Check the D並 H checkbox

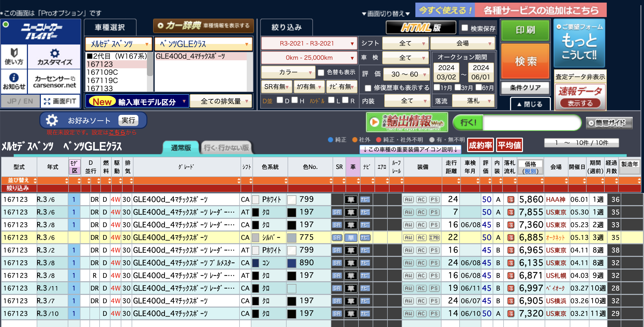[295, 100]
